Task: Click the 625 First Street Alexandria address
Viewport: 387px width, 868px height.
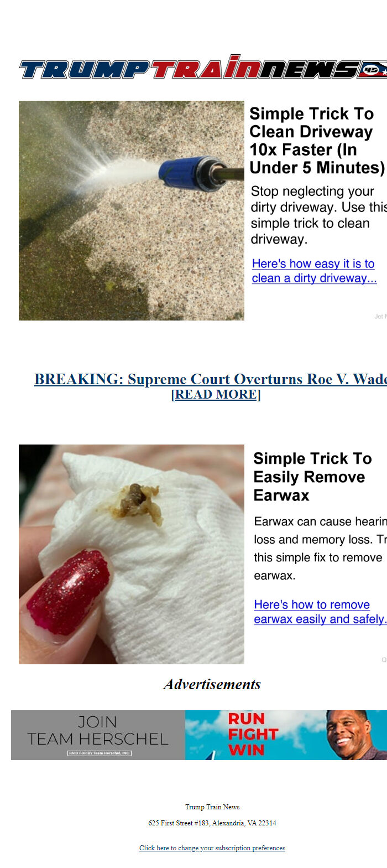Action: pyautogui.click(x=212, y=823)
